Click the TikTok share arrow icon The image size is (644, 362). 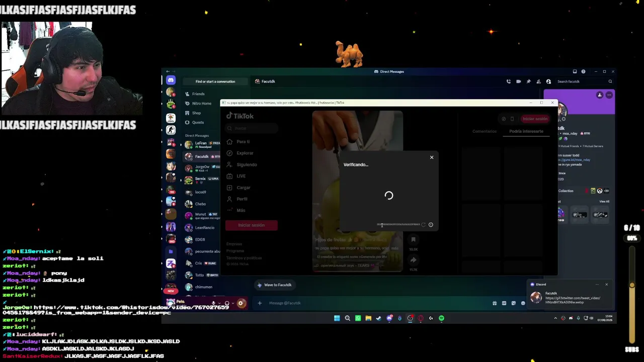[413, 260]
